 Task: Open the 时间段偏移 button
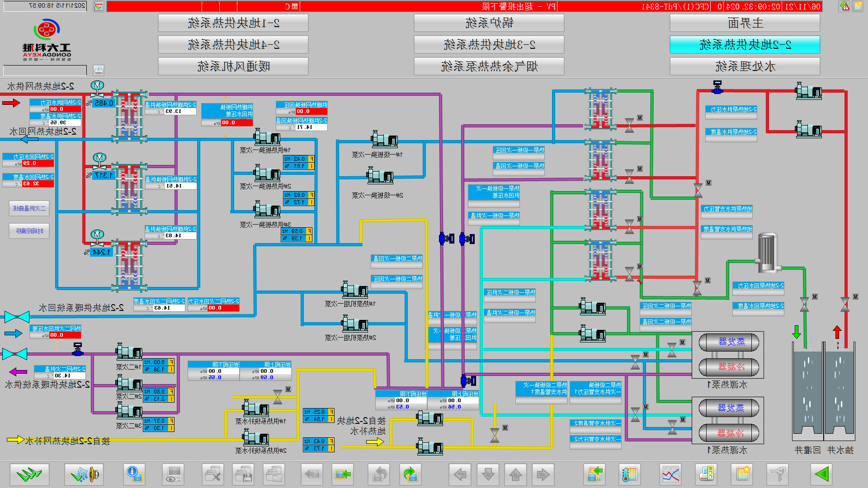coord(29,231)
